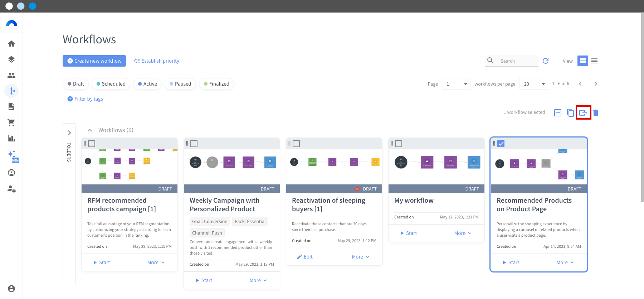Click the 'Pack: Essential' tag
The image size is (644, 299).
pyautogui.click(x=250, y=221)
